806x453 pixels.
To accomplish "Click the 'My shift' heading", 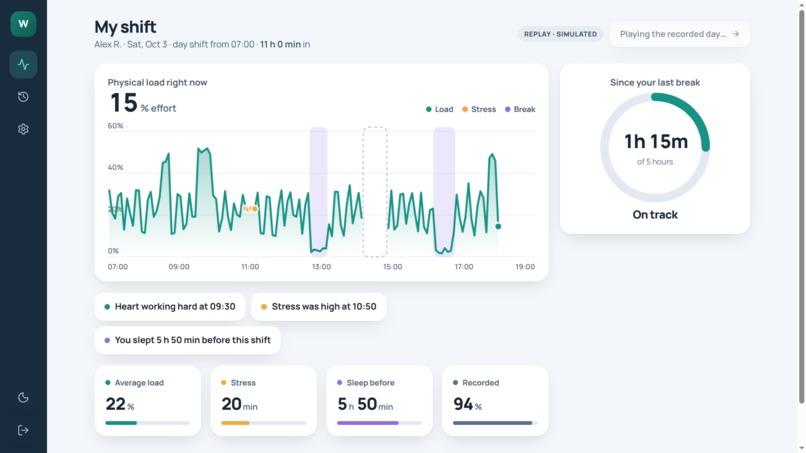I will (125, 27).
